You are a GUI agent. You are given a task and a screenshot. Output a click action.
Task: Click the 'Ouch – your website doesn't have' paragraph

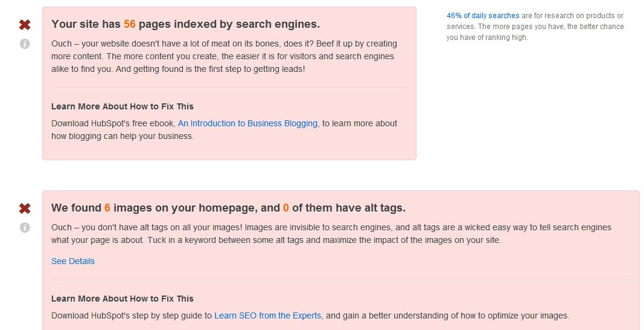coord(225,56)
